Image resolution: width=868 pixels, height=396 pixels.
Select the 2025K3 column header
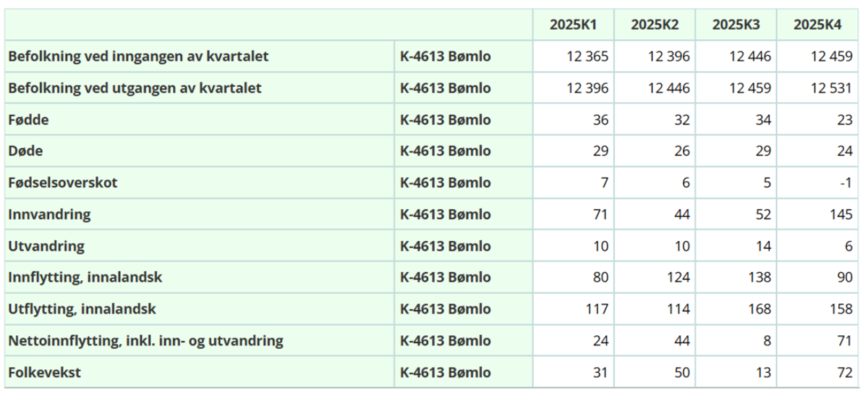[x=736, y=25]
